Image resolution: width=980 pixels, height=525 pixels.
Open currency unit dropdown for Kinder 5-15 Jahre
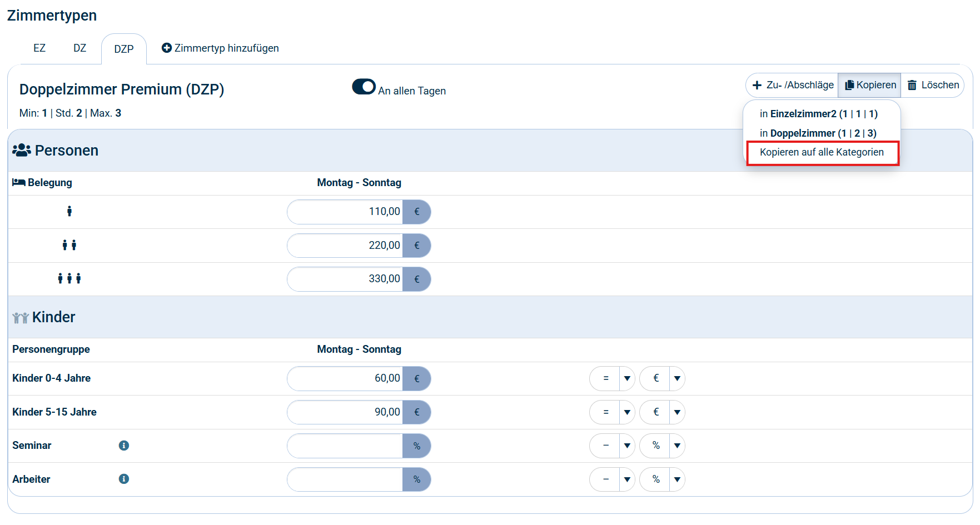click(677, 412)
